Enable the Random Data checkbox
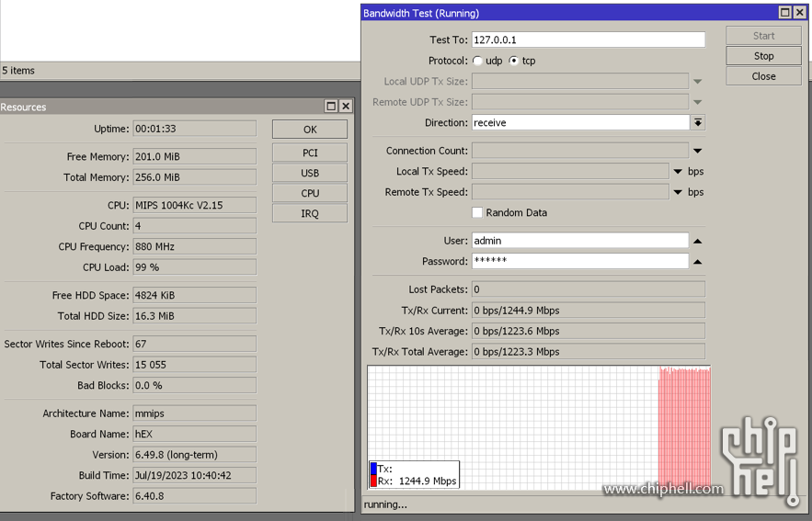The height and width of the screenshot is (521, 812). (477, 212)
